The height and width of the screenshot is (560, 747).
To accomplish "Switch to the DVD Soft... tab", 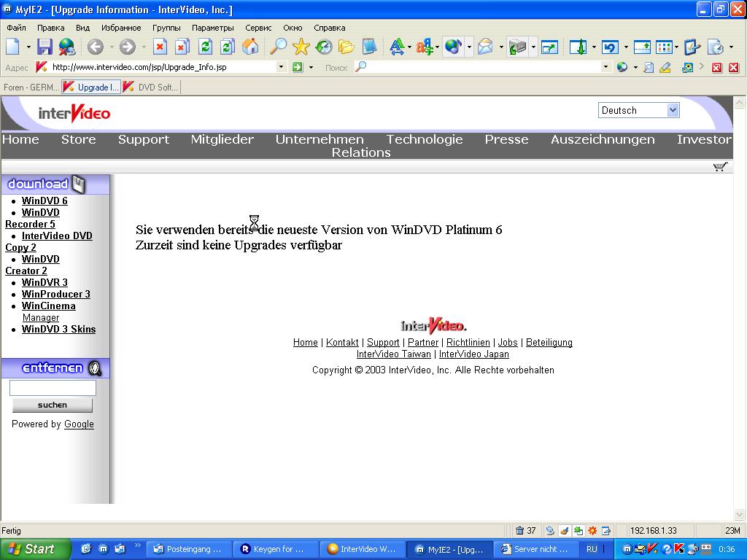I will [151, 87].
